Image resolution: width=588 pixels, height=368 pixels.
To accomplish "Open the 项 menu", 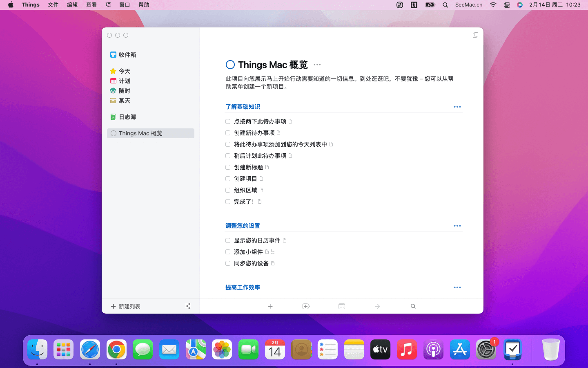I will [x=108, y=5].
